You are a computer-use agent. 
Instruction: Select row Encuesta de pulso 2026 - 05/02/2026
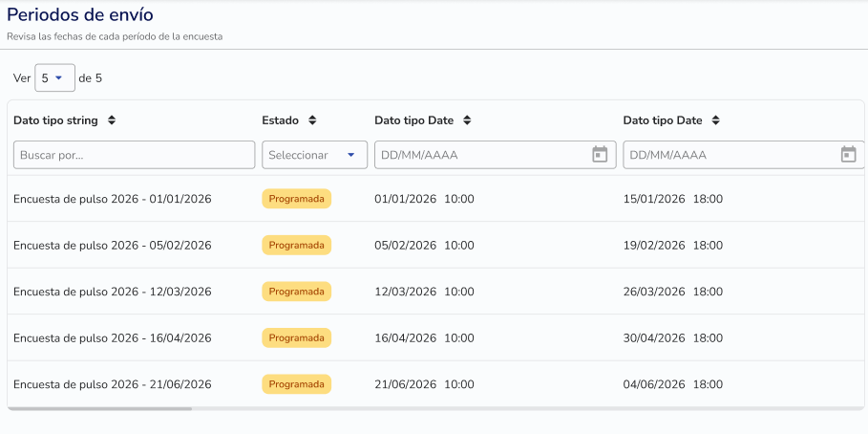pyautogui.click(x=112, y=246)
